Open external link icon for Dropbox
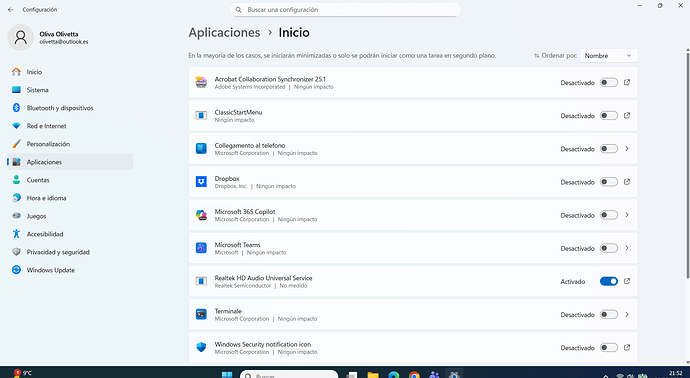The image size is (690, 378). [x=627, y=182]
